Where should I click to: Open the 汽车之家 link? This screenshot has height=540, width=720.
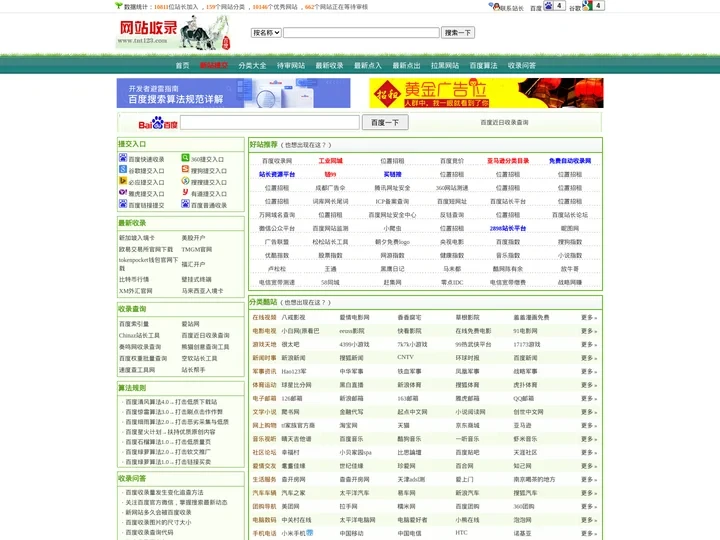(293, 493)
